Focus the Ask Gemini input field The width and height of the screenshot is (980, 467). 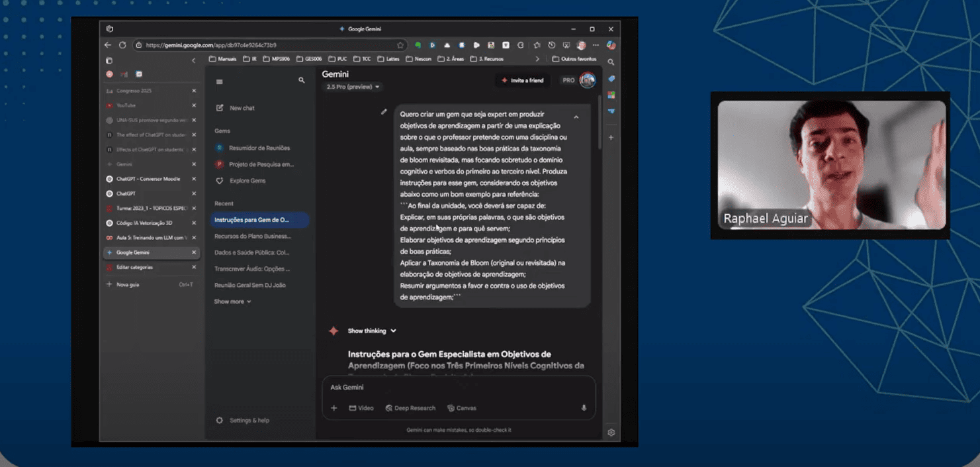coord(459,388)
